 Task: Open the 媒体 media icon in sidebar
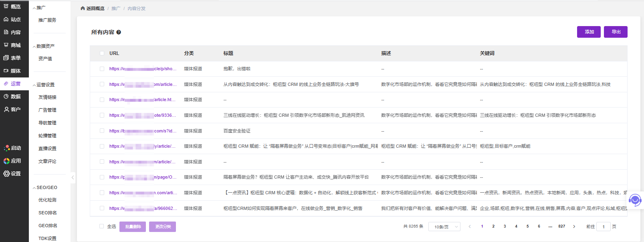pyautogui.click(x=6, y=71)
